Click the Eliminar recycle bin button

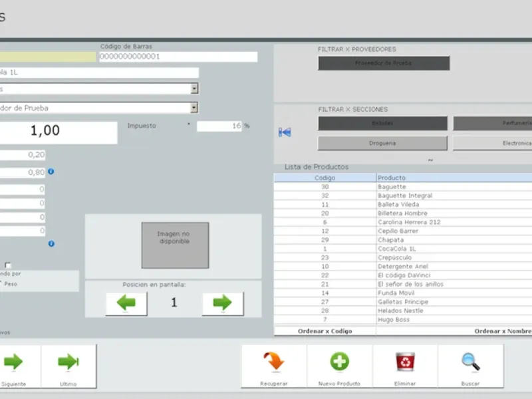pos(405,366)
